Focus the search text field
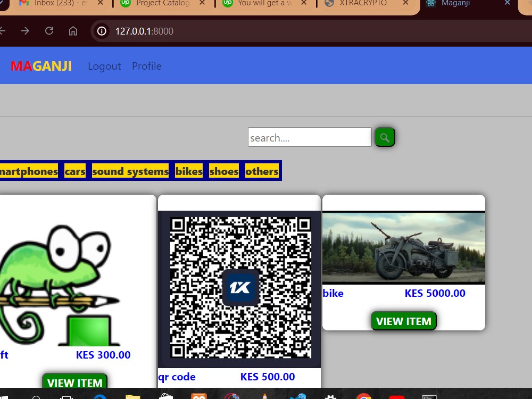This screenshot has width=532, height=399. pos(310,137)
